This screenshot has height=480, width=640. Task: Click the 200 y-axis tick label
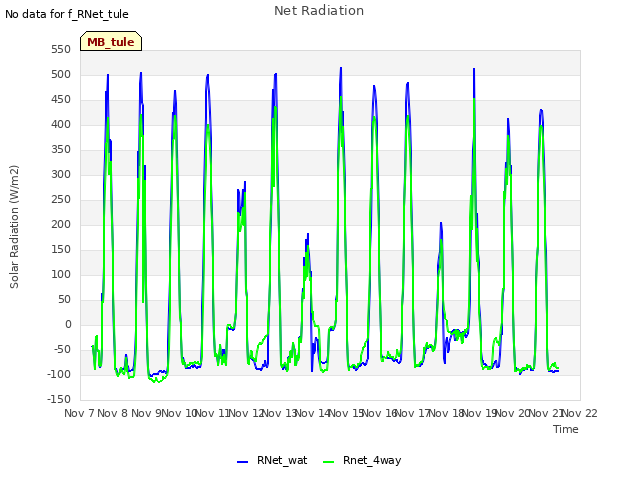click(x=61, y=224)
